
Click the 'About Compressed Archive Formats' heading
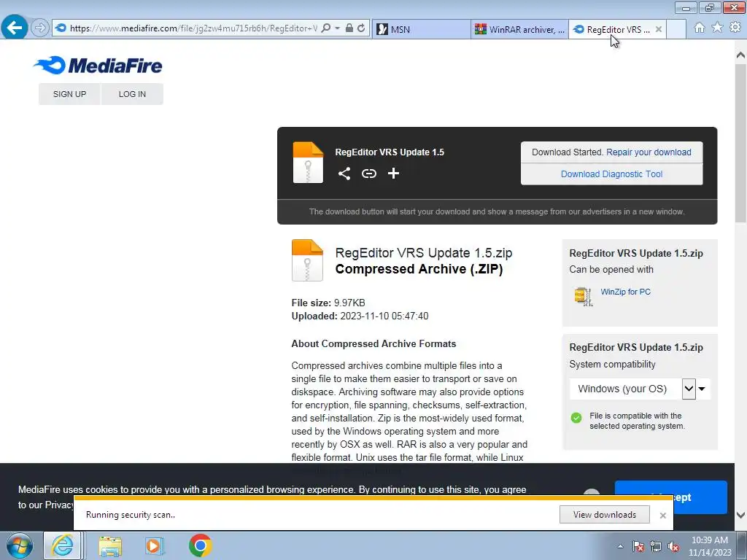point(373,344)
